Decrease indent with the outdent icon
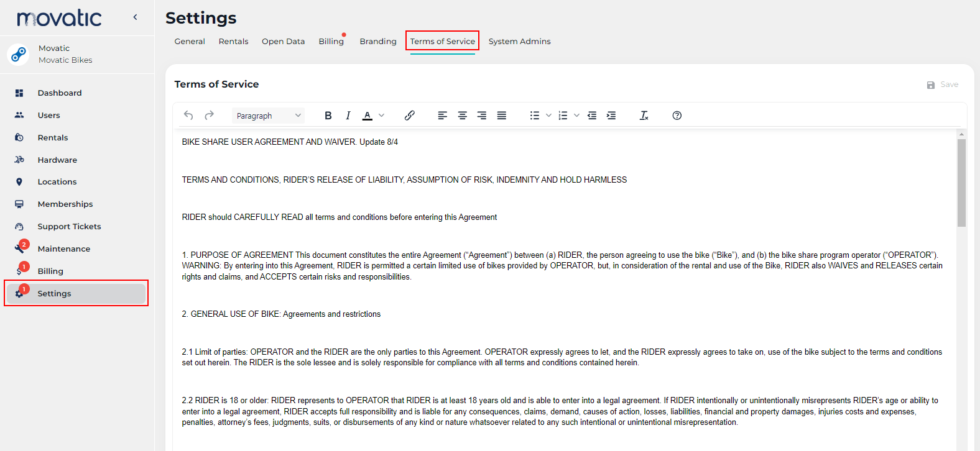 point(592,116)
